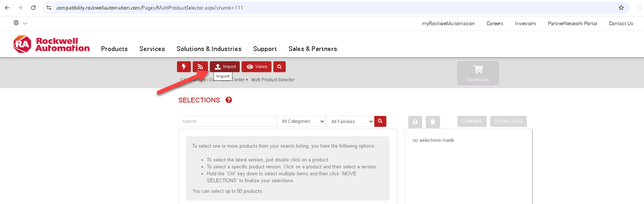This screenshot has height=204, width=644.
Task: Click the 'no selections made' text
Action: (433, 140)
